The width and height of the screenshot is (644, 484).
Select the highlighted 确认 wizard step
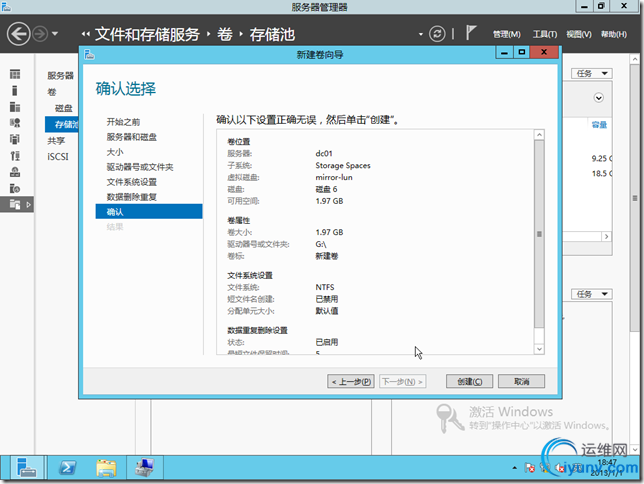pos(149,212)
